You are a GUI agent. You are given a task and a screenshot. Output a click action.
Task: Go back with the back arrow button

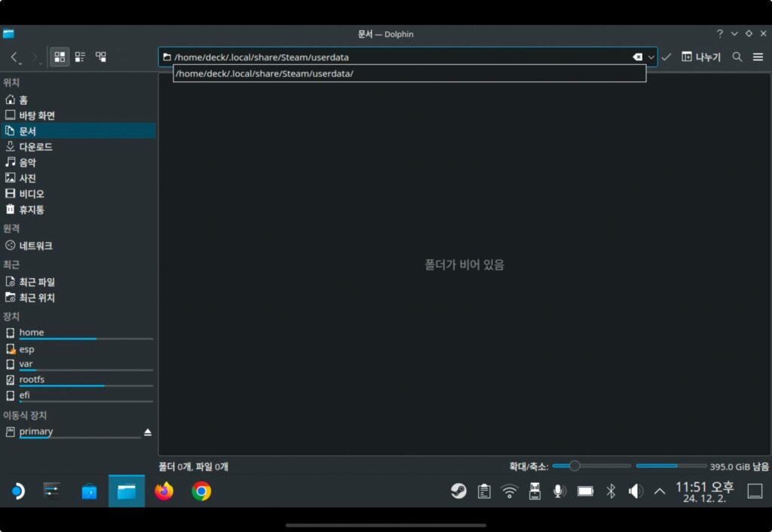click(x=15, y=57)
